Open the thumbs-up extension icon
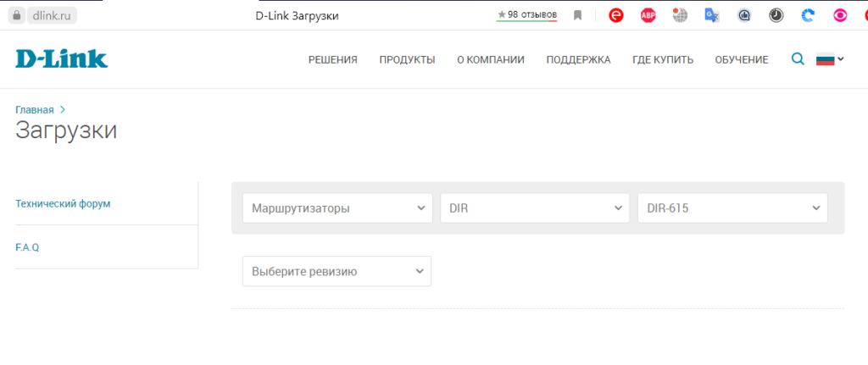Screen dimensions: 868x365 click(744, 15)
